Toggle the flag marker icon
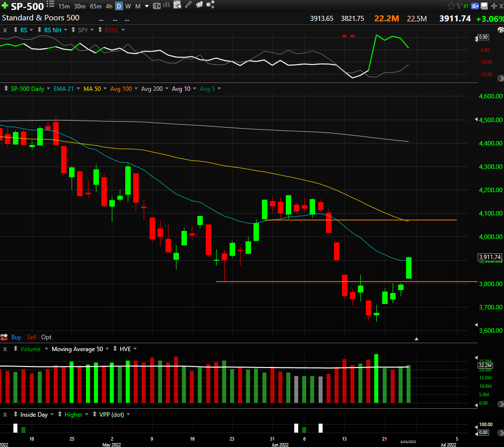The width and height of the screenshot is (504, 447). [x=459, y=6]
